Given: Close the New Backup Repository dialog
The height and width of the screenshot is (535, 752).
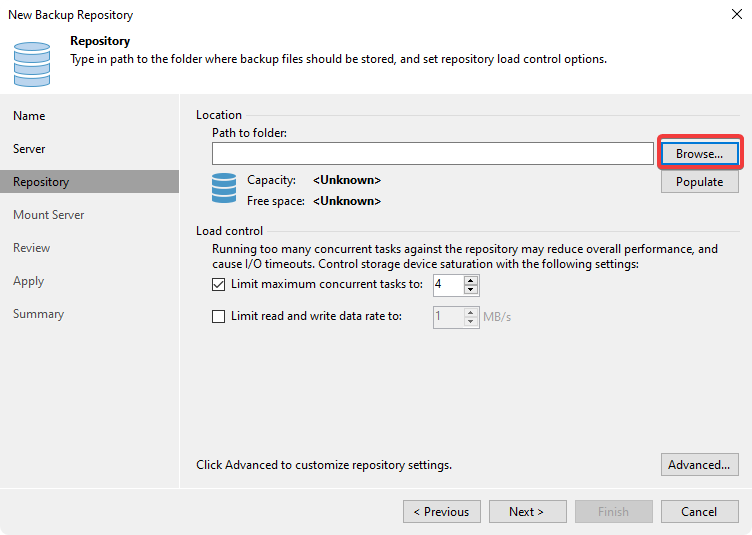Looking at the screenshot, I should pos(736,15).
